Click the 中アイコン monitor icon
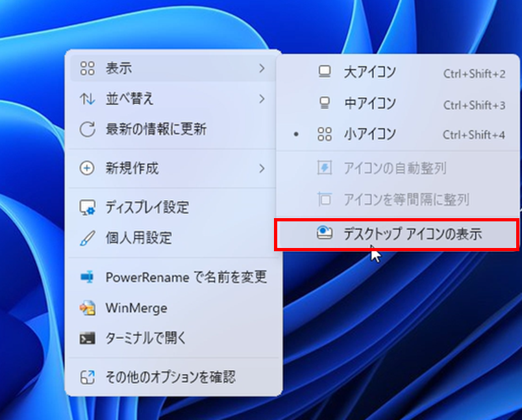522x420 pixels. [x=325, y=103]
